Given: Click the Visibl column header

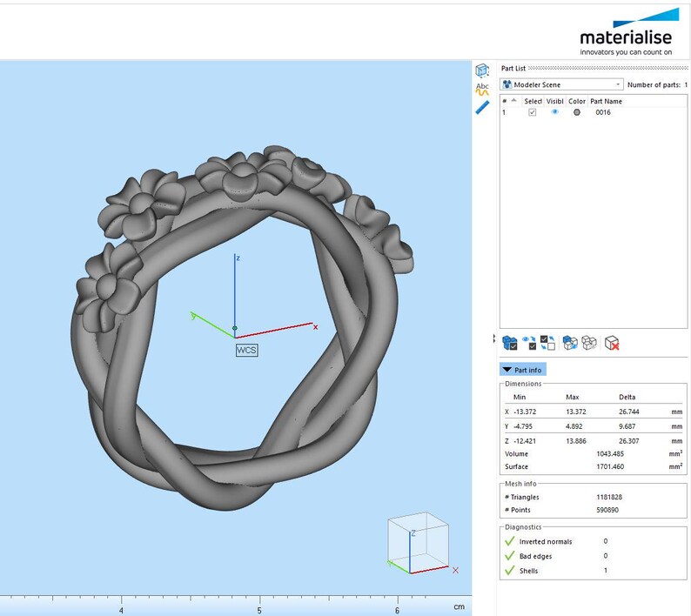Looking at the screenshot, I should [555, 101].
